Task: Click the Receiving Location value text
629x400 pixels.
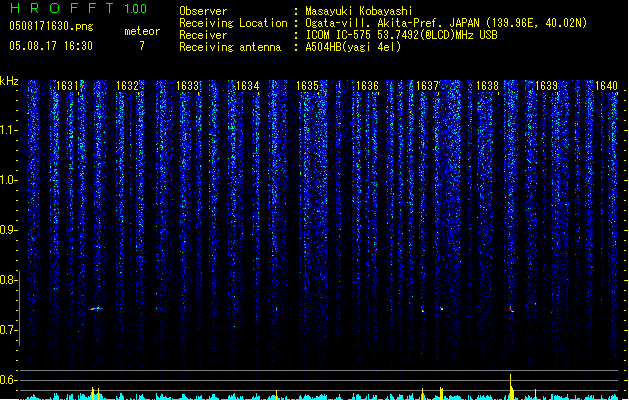Action: coord(446,23)
